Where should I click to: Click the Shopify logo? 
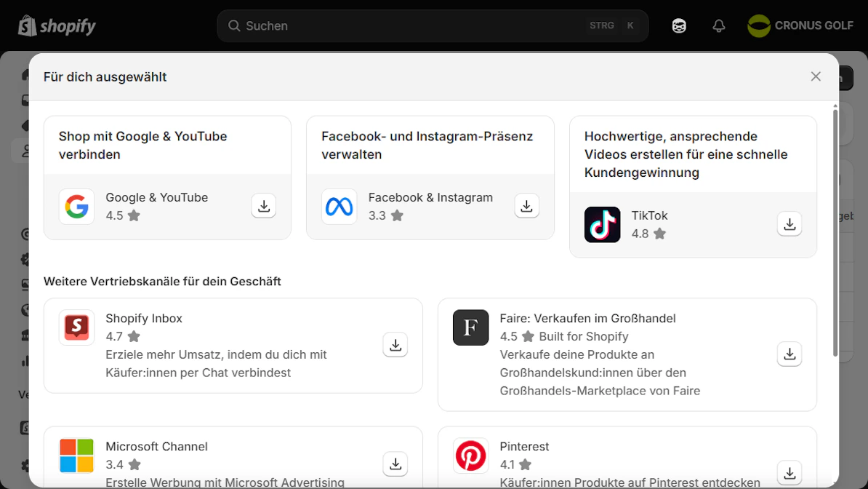click(57, 26)
